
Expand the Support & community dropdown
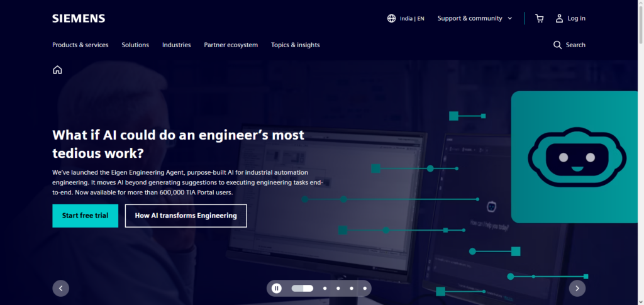(x=475, y=18)
